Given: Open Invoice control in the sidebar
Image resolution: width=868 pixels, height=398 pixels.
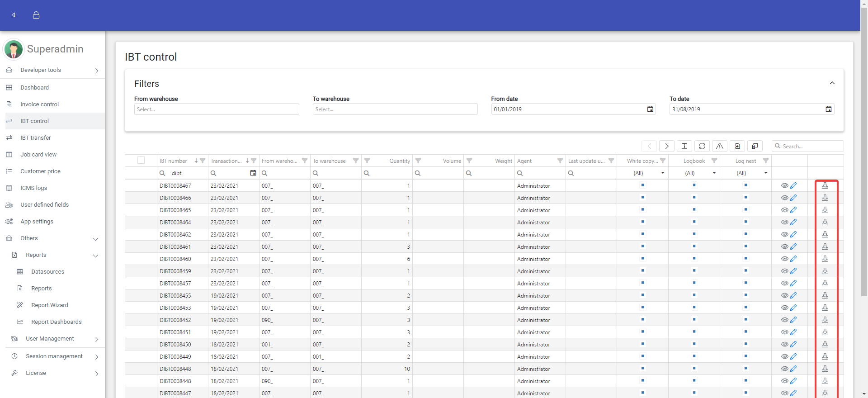Looking at the screenshot, I should coord(40,104).
